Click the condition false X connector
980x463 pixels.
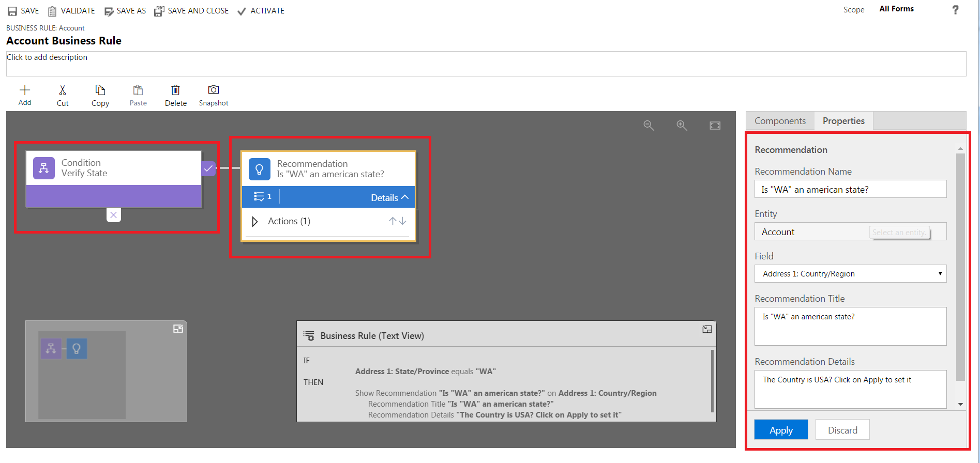click(x=114, y=215)
